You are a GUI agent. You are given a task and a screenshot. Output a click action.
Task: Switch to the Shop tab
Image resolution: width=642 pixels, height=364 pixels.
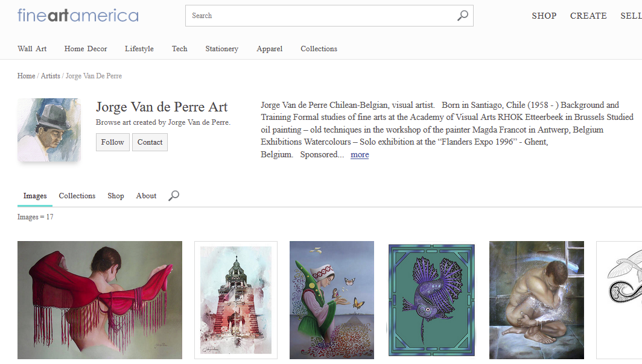click(116, 195)
